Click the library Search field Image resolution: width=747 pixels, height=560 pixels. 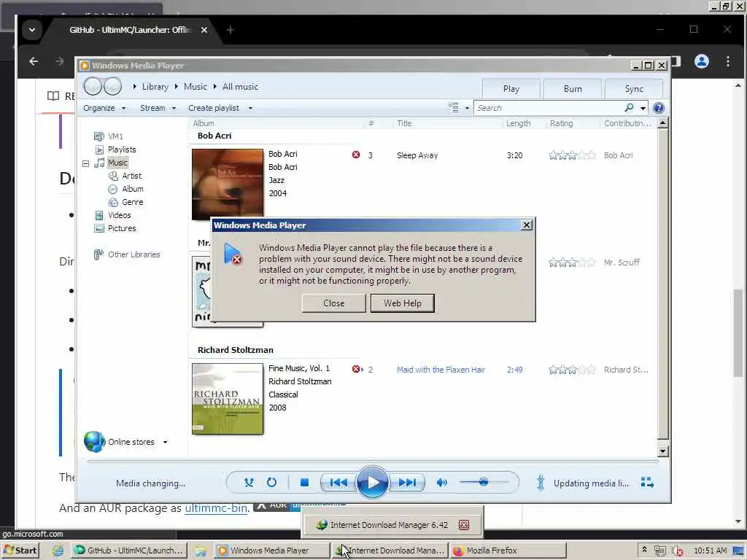point(548,108)
